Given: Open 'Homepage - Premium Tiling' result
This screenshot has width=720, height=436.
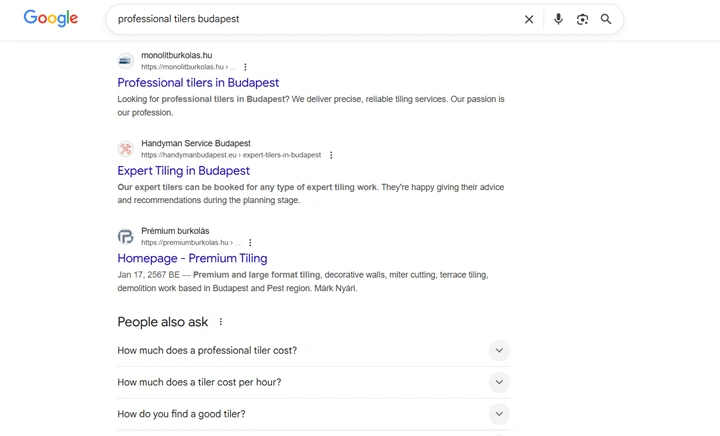Looking at the screenshot, I should [192, 258].
